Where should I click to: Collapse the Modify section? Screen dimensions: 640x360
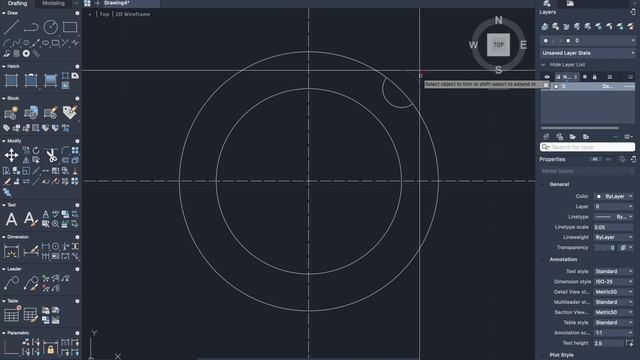click(4, 141)
